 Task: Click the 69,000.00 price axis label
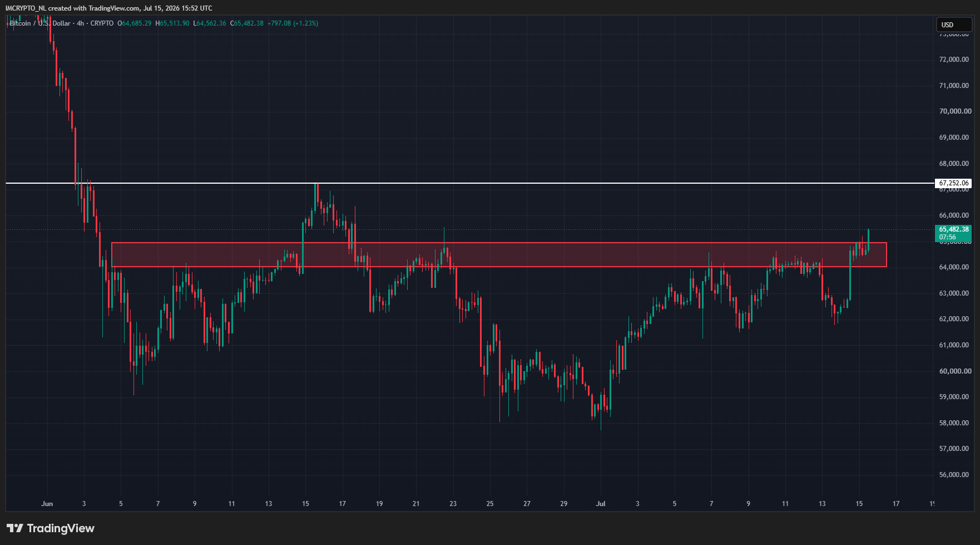(x=954, y=138)
